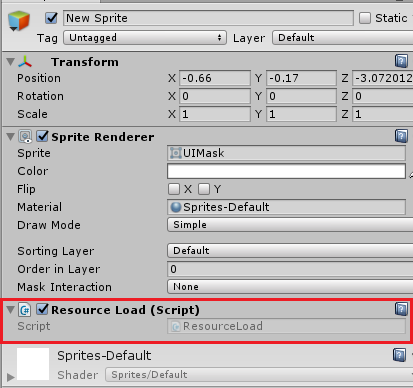Click the UIMask sprite icon
The image size is (413, 388).
(176, 153)
